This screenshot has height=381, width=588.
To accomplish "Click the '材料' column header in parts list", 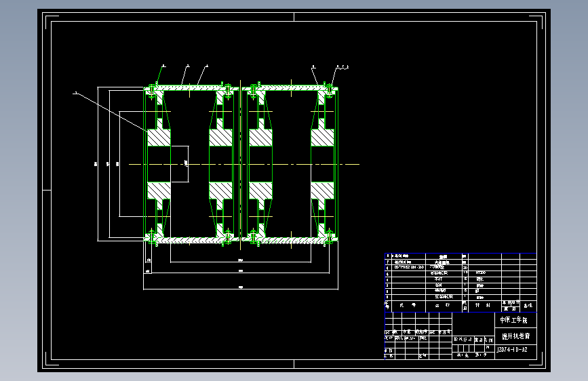I will coord(482,305).
